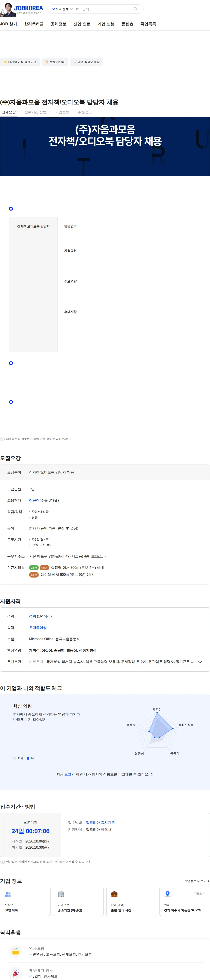Open 지도보기 next to 근무지주소
This screenshot has width=210, height=980.
click(98, 556)
